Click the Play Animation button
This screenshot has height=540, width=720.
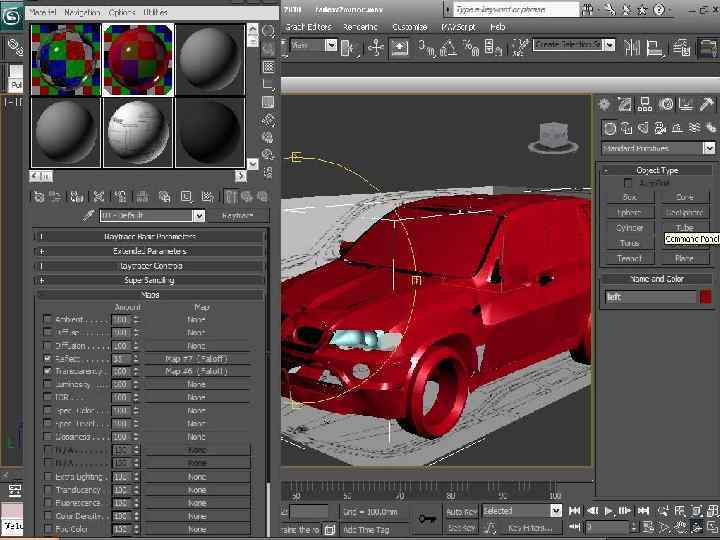pyautogui.click(x=610, y=511)
